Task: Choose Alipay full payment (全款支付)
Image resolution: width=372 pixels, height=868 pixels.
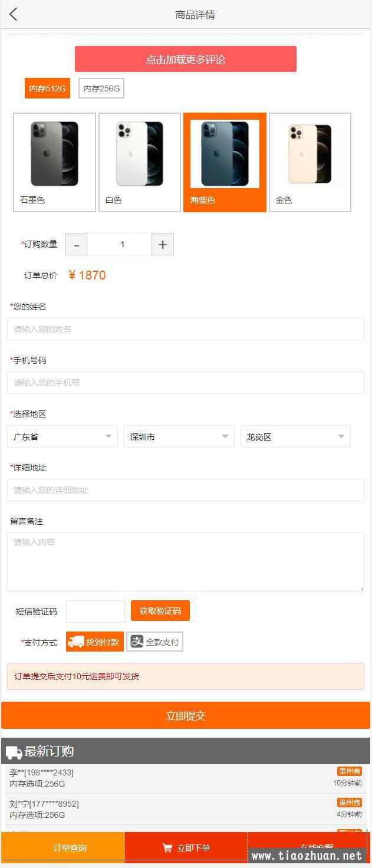Action: (x=154, y=642)
